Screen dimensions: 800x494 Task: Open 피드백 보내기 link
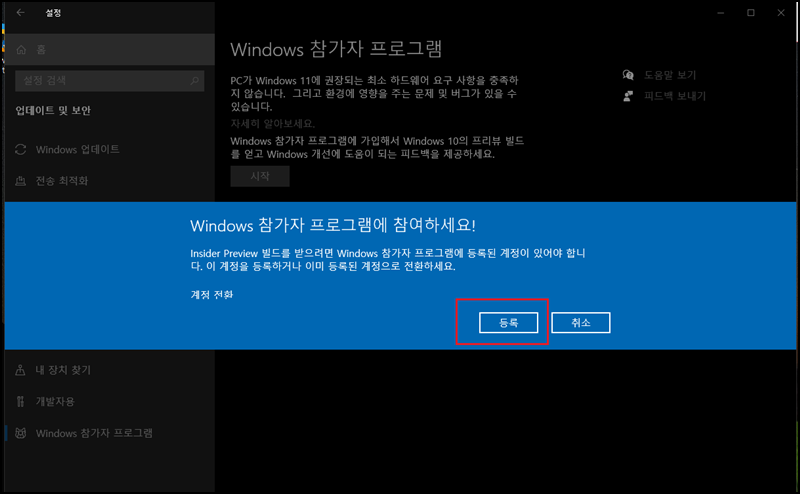point(674,96)
